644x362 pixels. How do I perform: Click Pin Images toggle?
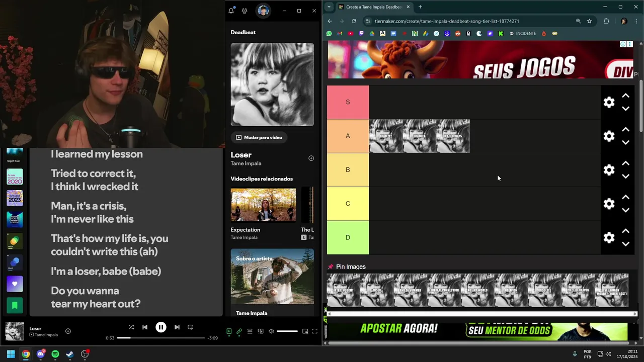click(x=347, y=267)
